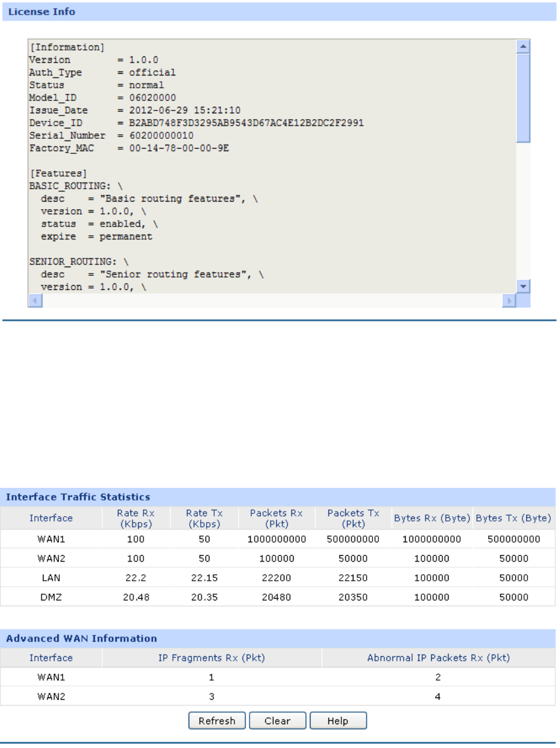This screenshot has height=748, width=560.
Task: Click the [Information] section label
Action: click(x=67, y=47)
